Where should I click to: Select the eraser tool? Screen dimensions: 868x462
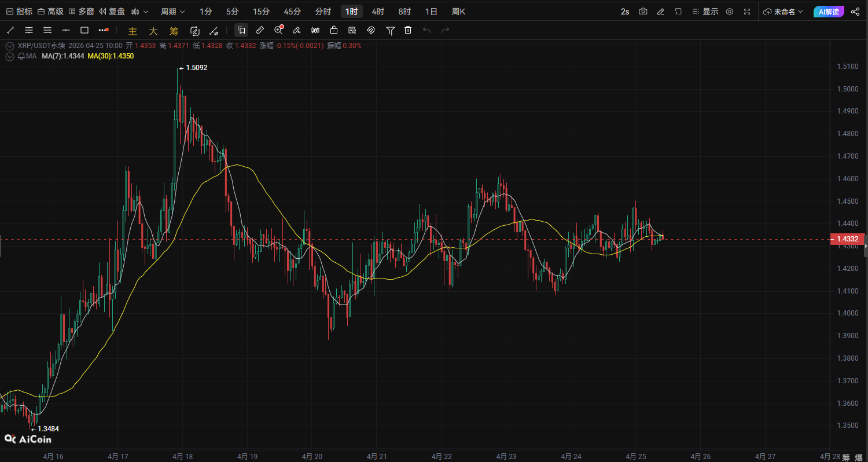tap(297, 30)
